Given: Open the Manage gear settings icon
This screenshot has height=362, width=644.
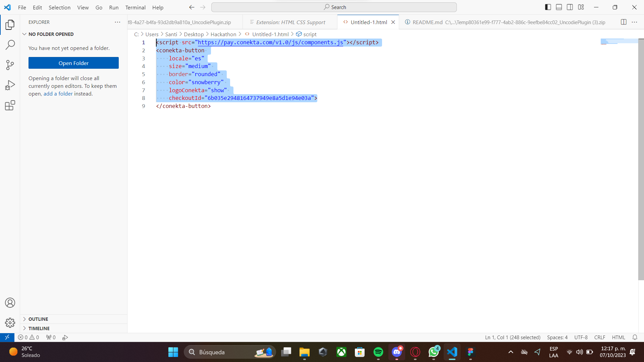Looking at the screenshot, I should [x=10, y=323].
